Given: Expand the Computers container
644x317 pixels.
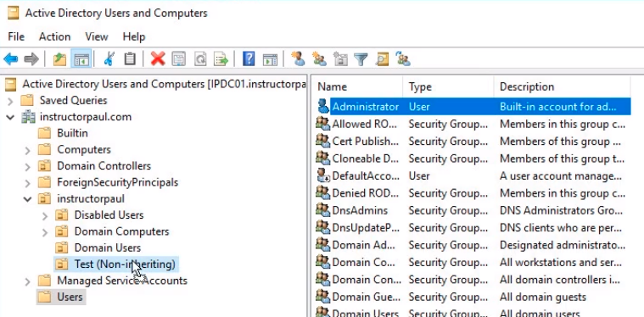Looking at the screenshot, I should tap(27, 150).
